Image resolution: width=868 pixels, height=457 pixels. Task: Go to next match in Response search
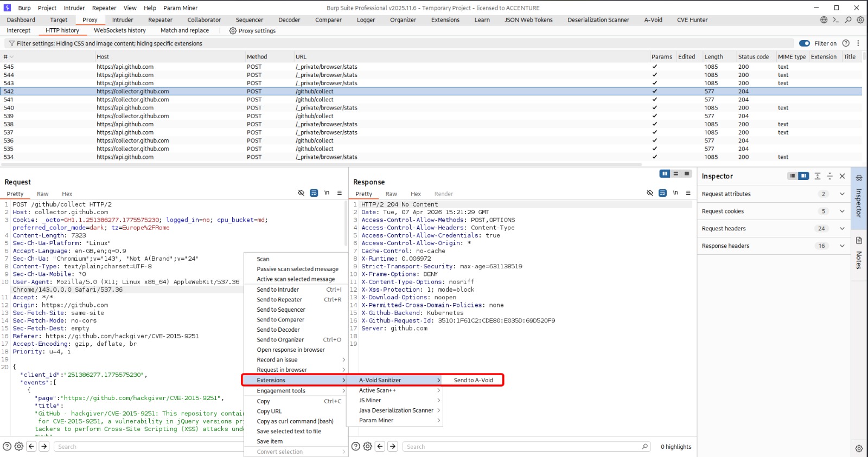point(393,446)
